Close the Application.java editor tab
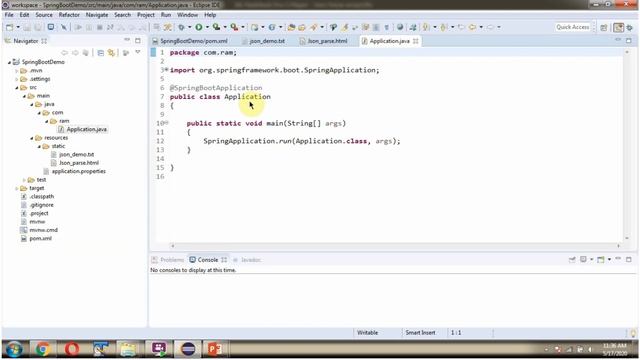Image resolution: width=640 pixels, height=360 pixels. point(416,41)
